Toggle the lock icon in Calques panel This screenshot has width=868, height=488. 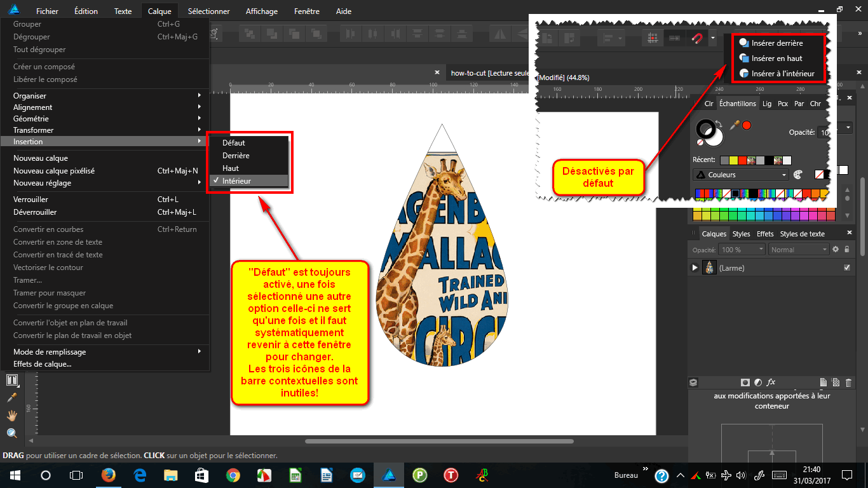[x=847, y=250]
